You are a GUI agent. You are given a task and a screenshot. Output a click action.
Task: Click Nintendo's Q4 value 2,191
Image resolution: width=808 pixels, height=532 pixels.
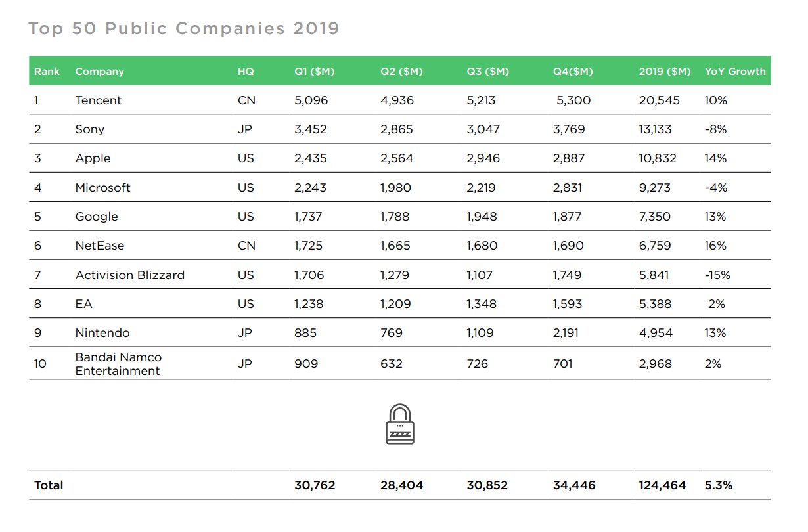click(567, 333)
